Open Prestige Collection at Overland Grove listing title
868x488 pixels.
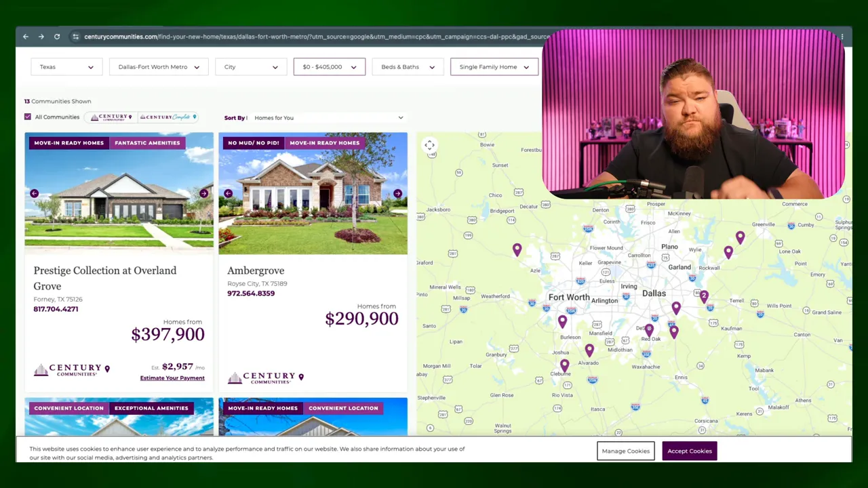105,278
